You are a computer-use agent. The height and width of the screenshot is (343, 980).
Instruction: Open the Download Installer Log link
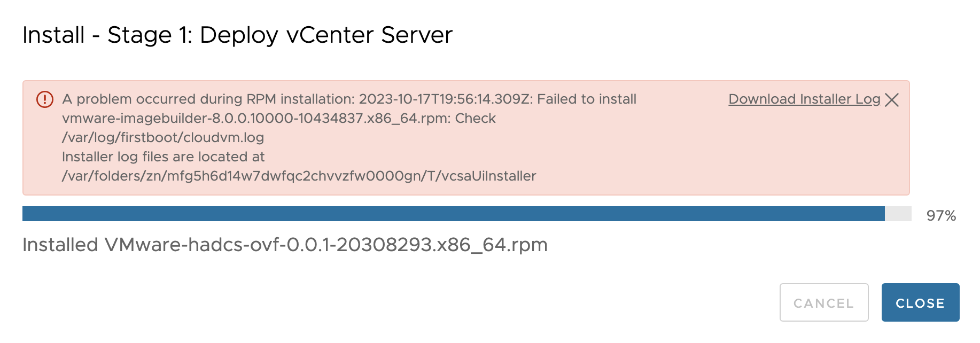(803, 99)
